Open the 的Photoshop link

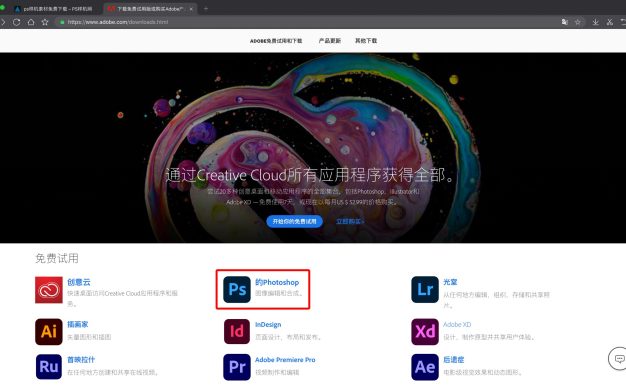(x=277, y=282)
